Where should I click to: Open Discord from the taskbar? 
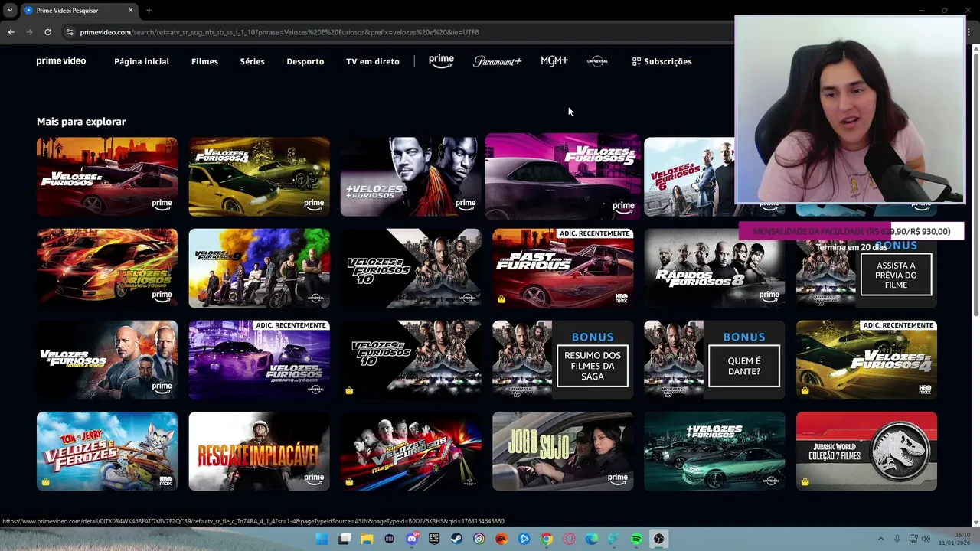412,539
